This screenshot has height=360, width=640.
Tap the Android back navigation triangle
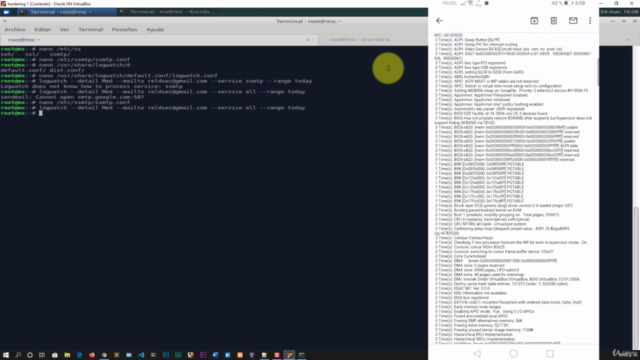(477, 353)
